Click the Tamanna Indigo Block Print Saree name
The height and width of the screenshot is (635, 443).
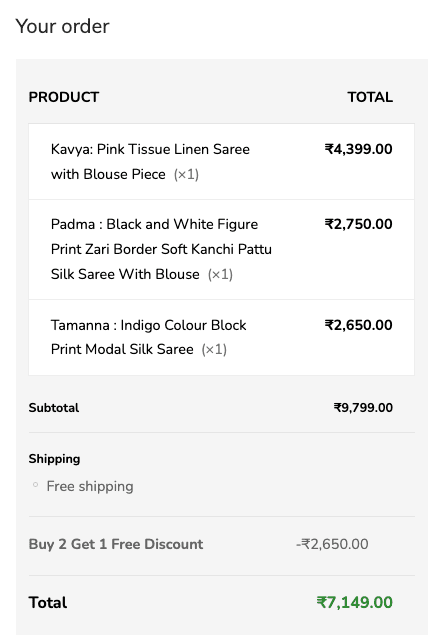(x=149, y=337)
